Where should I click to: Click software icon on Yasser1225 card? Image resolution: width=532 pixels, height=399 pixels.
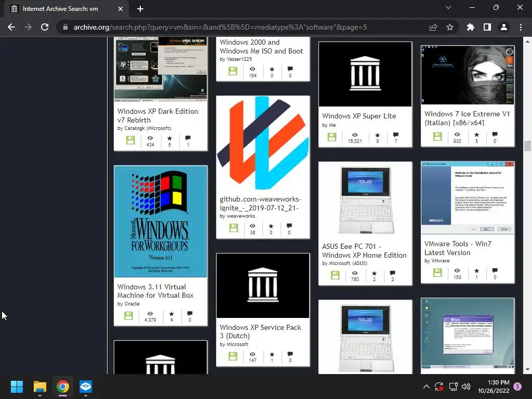[x=233, y=71]
